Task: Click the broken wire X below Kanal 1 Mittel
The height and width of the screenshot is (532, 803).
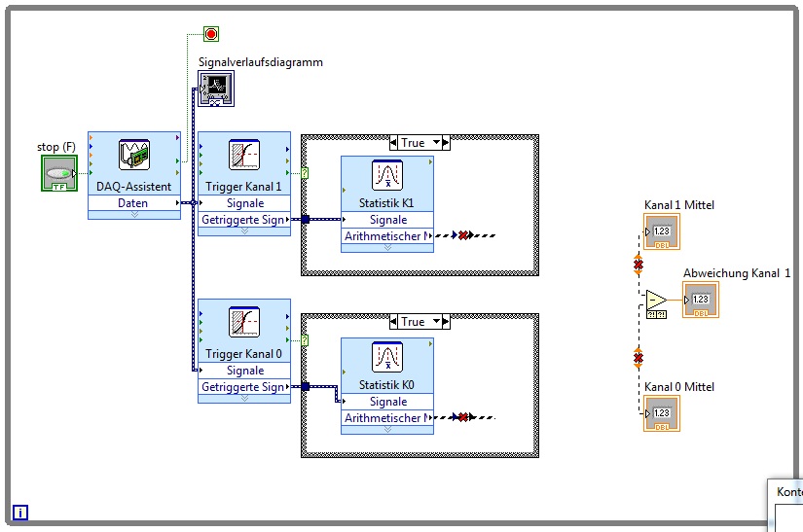Action: click(639, 265)
